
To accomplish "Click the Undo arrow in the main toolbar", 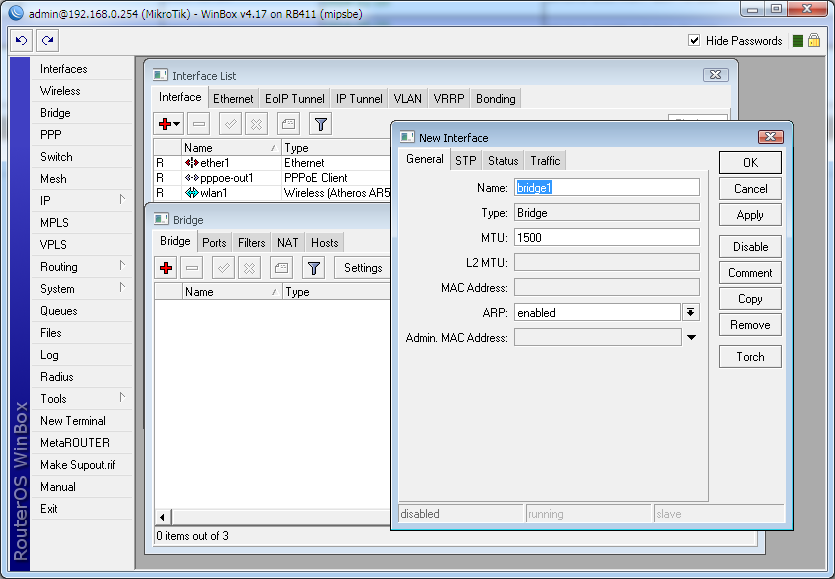I will pyautogui.click(x=21, y=40).
